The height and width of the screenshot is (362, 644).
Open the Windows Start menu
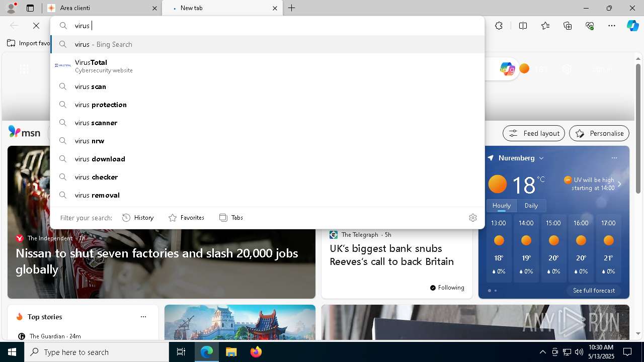tap(12, 352)
